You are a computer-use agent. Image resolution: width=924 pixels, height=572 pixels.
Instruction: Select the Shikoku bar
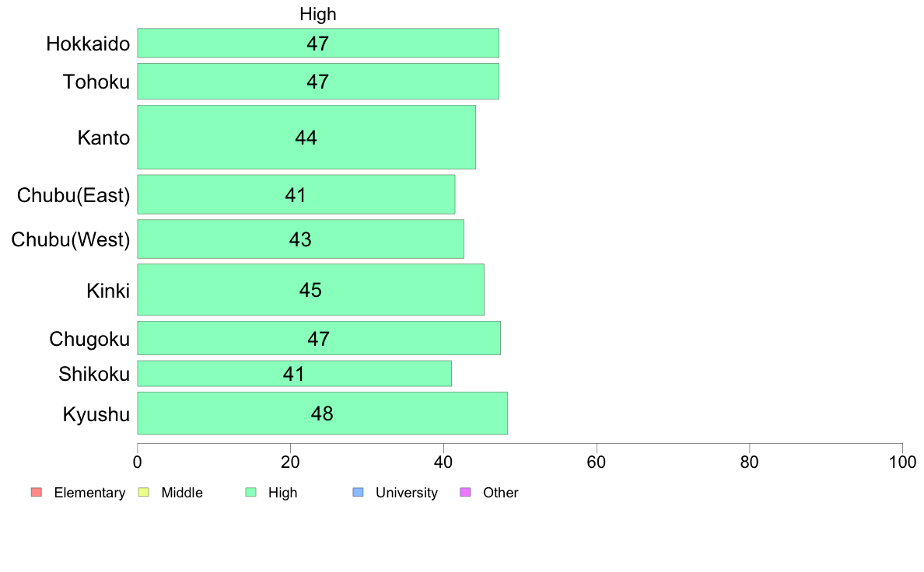tap(294, 374)
